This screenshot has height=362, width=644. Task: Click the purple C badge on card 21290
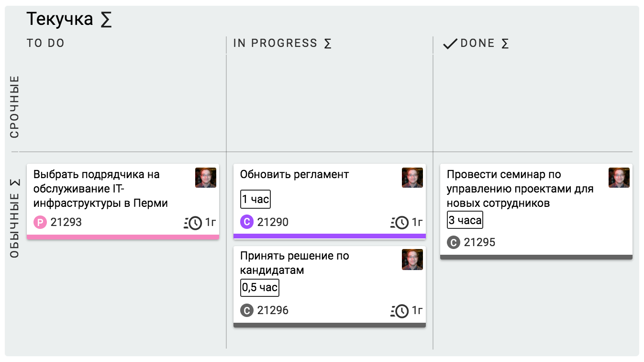(x=247, y=222)
